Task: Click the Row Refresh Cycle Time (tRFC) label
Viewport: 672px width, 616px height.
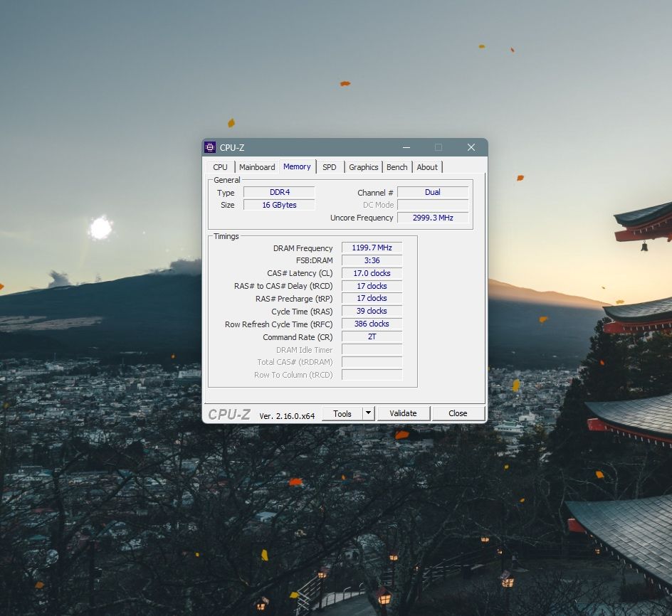Action: tap(278, 324)
